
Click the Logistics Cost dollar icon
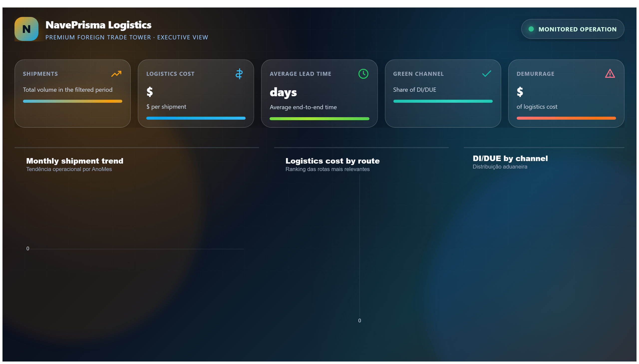click(239, 74)
